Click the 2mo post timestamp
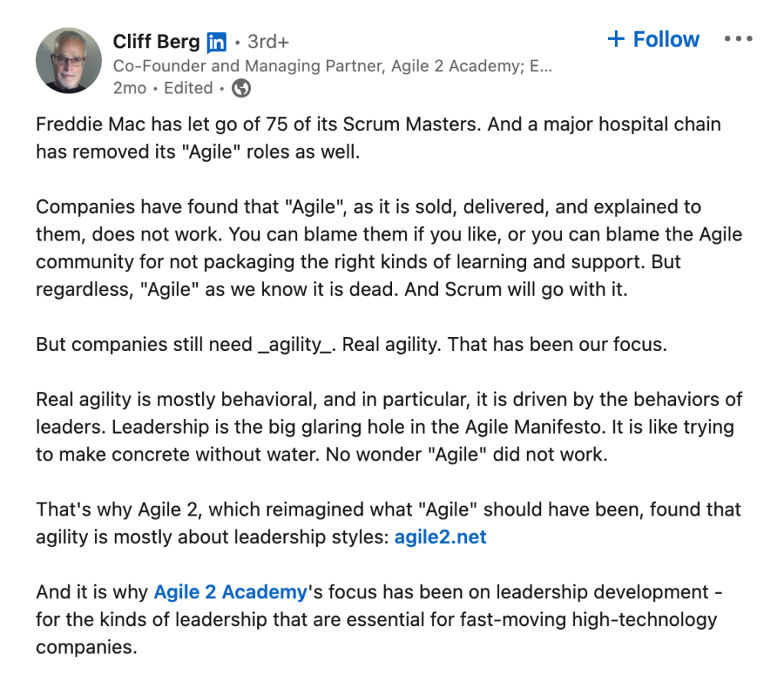This screenshot has height=688, width=784. pyautogui.click(x=129, y=88)
